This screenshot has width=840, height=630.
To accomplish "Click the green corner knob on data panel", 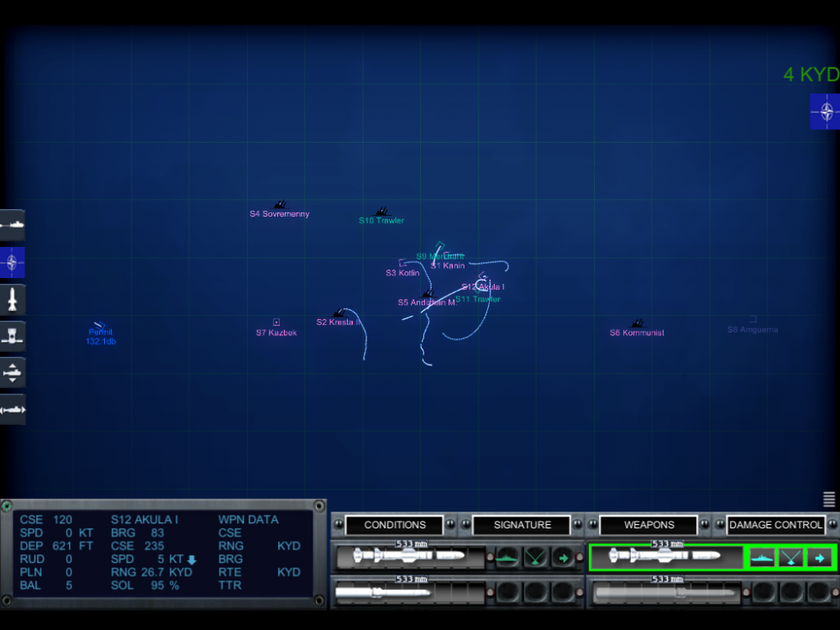I will click(7, 507).
